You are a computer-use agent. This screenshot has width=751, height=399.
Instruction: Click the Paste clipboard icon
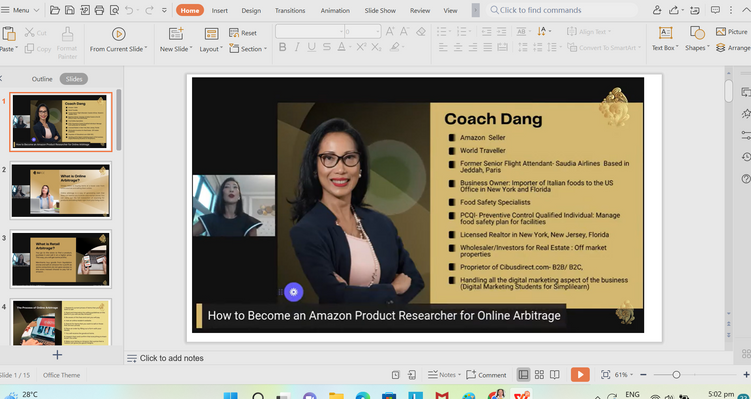tap(9, 34)
